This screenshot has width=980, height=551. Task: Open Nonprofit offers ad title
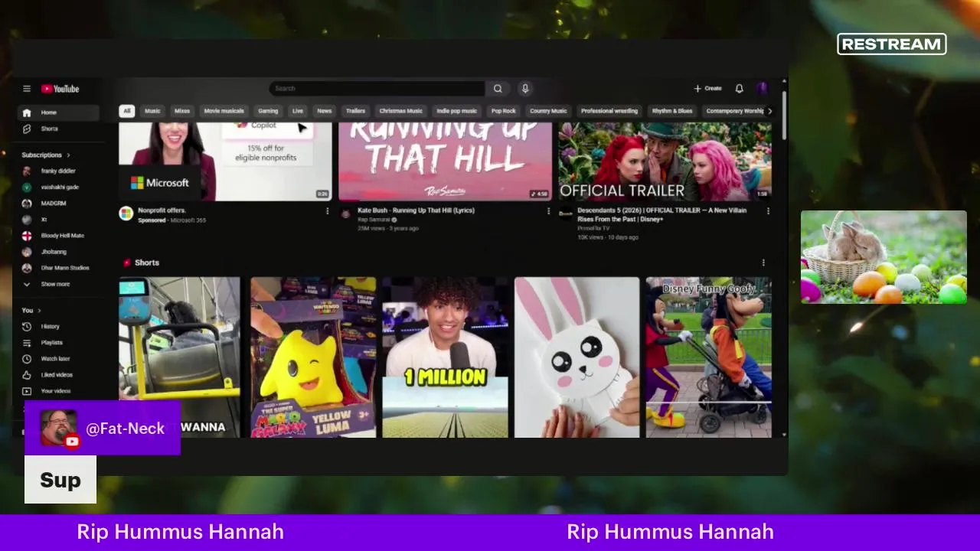[x=162, y=210]
